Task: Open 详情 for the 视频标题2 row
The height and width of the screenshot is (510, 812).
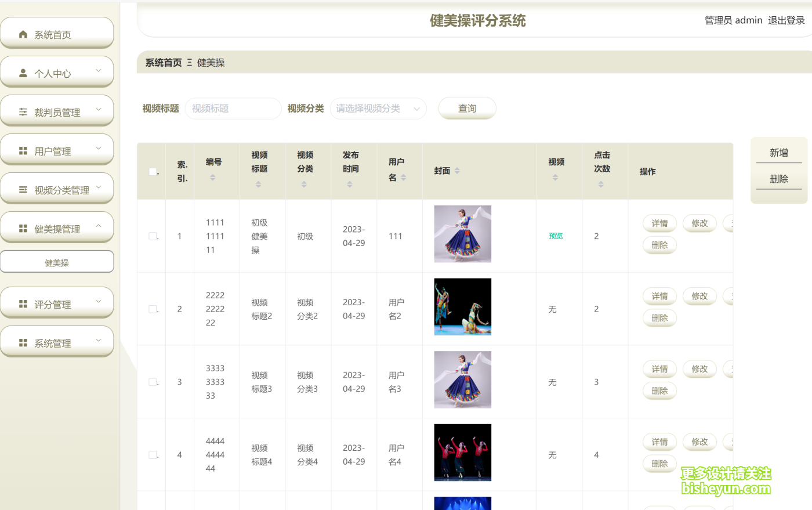Action: click(x=659, y=296)
